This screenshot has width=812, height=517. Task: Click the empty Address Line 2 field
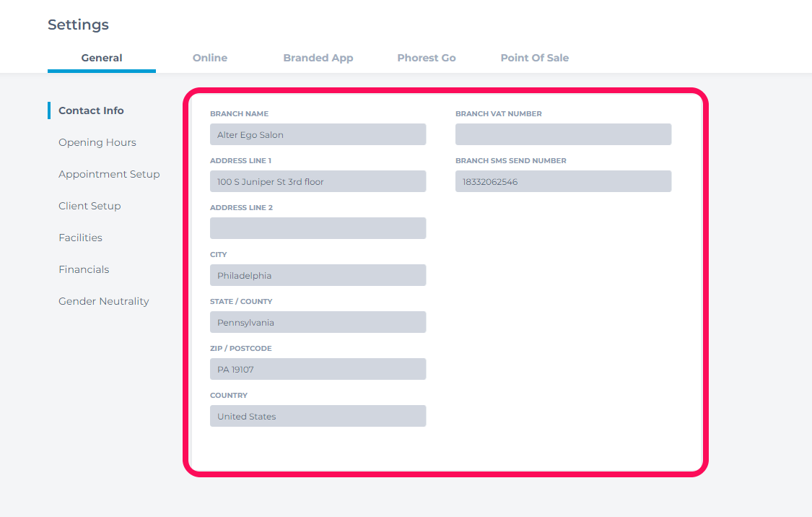pos(318,228)
